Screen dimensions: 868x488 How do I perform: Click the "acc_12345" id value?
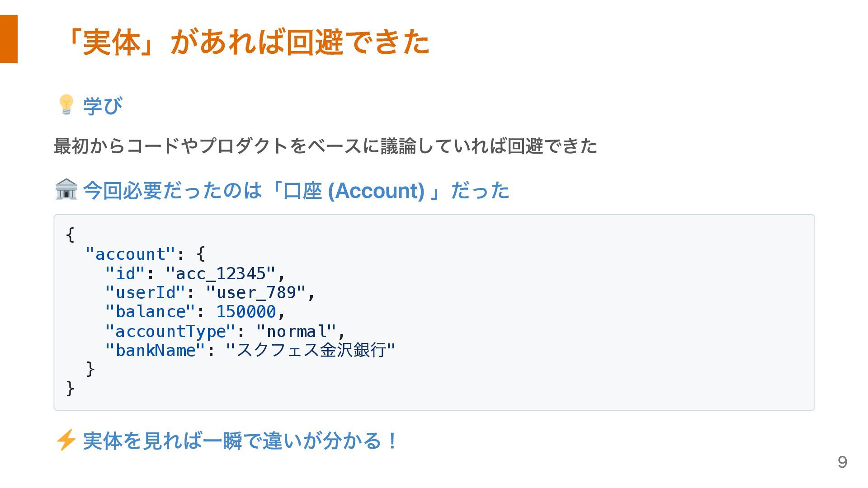tap(220, 273)
